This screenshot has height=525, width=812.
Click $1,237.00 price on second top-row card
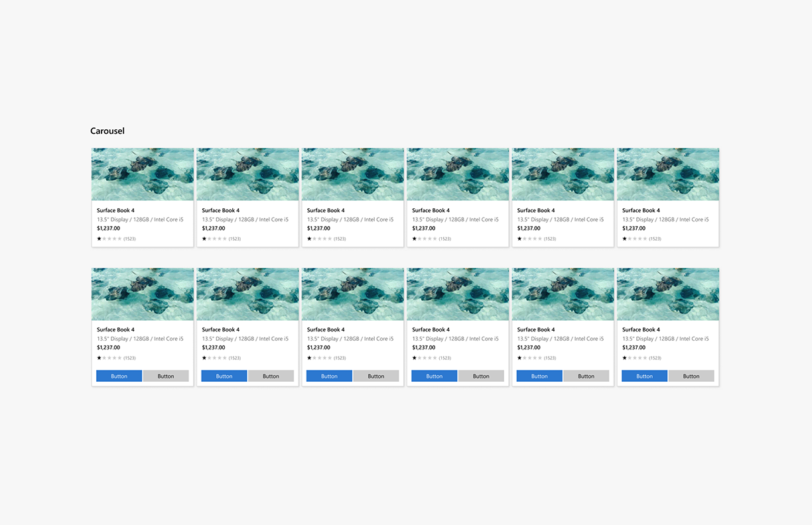tap(214, 228)
